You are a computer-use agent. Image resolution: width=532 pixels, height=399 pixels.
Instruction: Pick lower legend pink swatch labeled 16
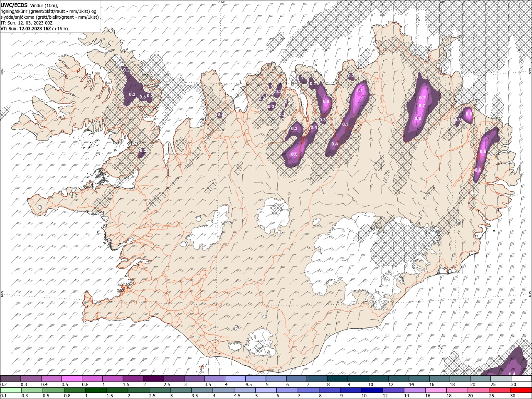pyautogui.click(x=436, y=390)
